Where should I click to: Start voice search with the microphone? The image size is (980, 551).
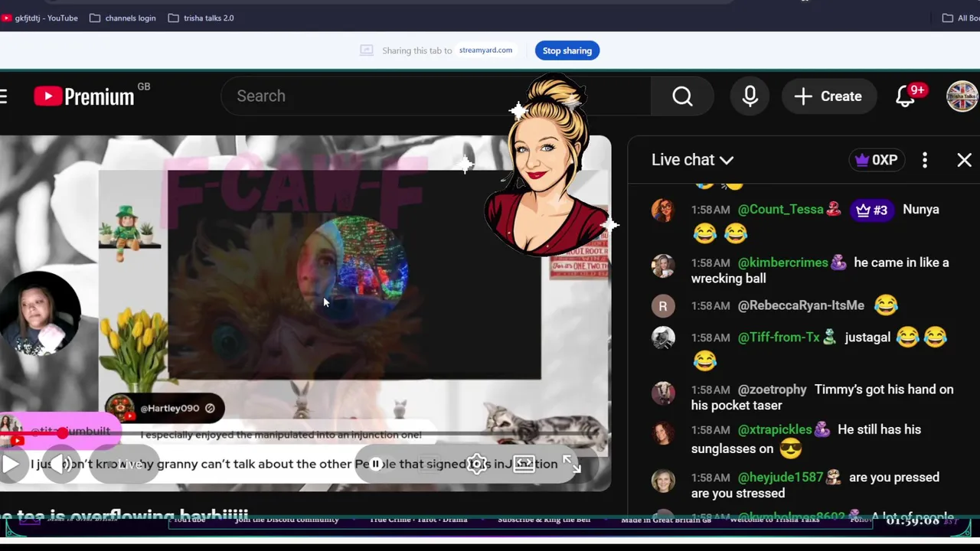click(750, 96)
